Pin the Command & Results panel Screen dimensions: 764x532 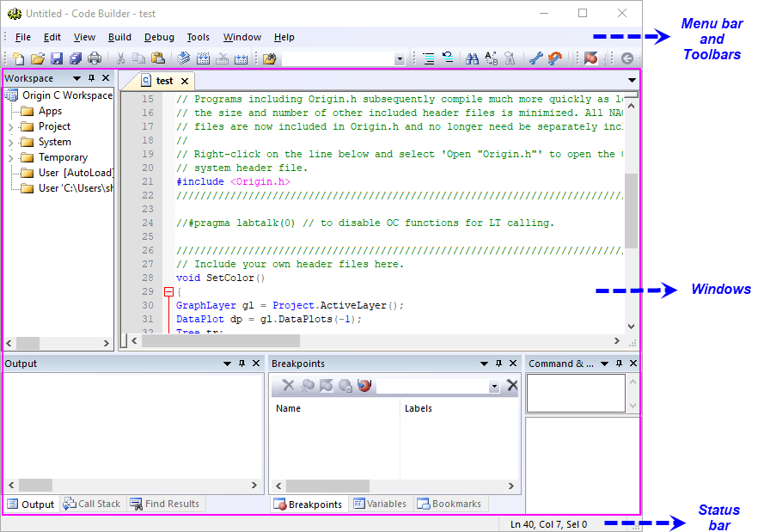point(619,364)
